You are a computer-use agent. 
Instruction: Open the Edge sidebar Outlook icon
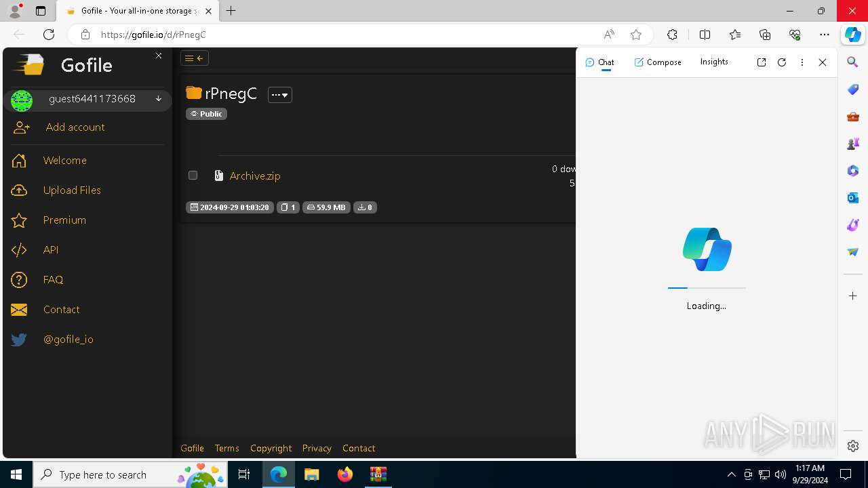[853, 198]
